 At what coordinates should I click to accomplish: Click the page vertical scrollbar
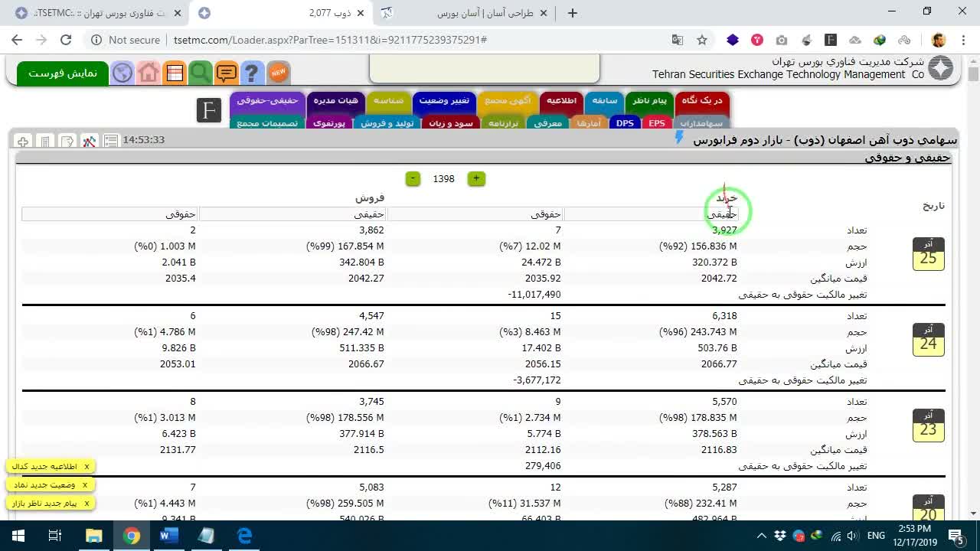click(973, 287)
